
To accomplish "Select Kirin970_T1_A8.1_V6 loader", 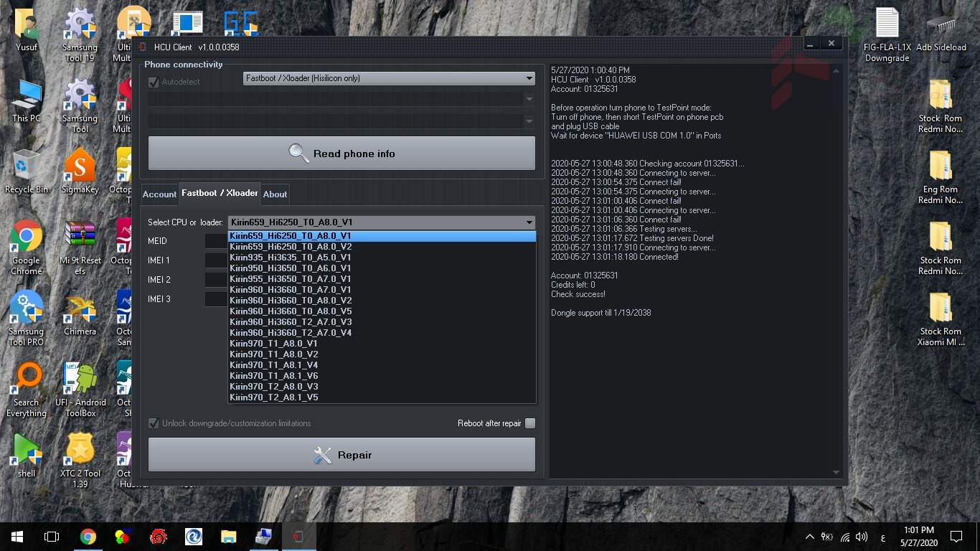I will 382,376.
